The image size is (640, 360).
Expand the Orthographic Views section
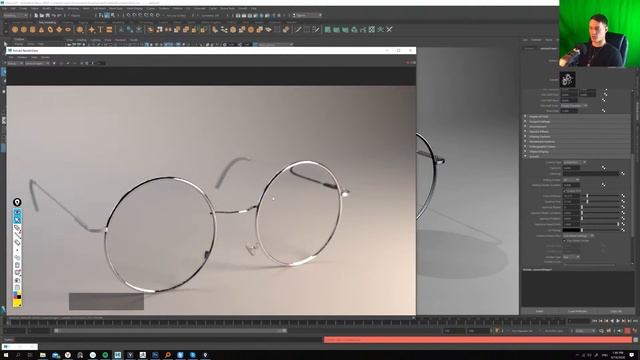tap(577, 147)
